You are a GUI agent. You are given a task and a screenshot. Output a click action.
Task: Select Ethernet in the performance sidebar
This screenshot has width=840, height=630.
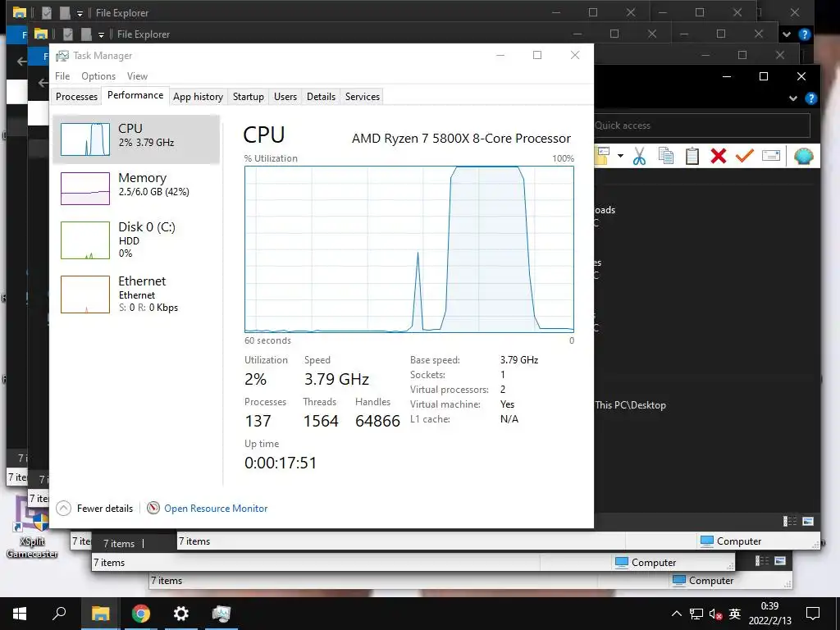136,294
